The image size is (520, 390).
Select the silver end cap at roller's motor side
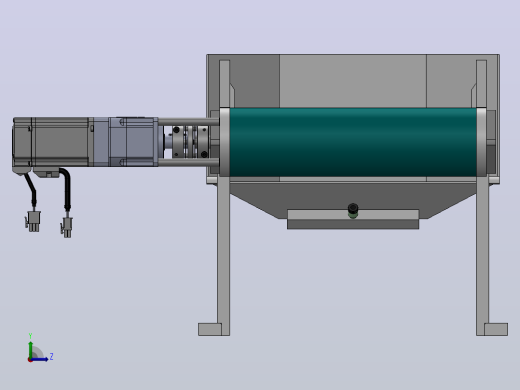[224, 142]
